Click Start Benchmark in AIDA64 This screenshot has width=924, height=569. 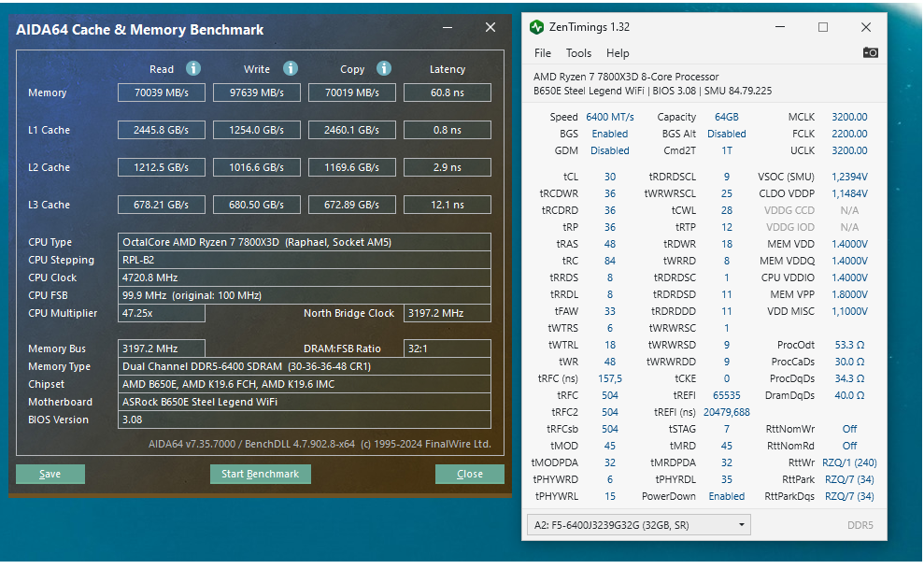tap(261, 475)
